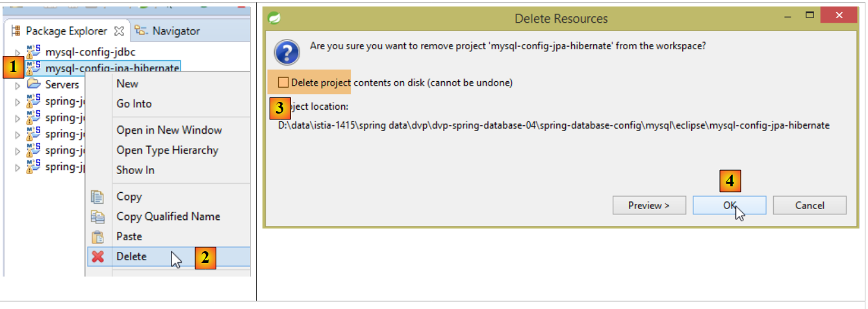Select the mysql-config-jpa-hibernate project
The image size is (868, 309).
point(112,68)
